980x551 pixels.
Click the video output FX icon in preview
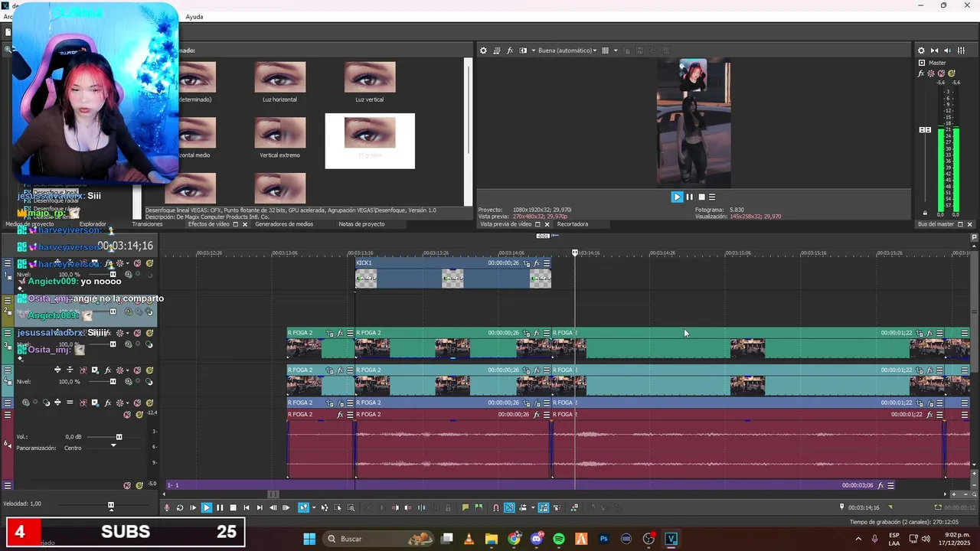click(510, 51)
